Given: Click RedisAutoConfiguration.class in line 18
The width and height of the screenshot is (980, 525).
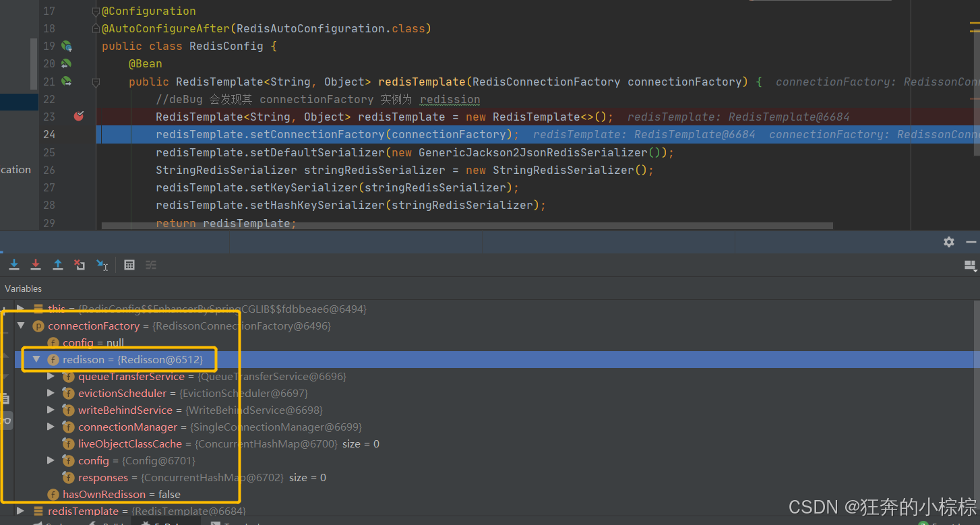Looking at the screenshot, I should (330, 29).
